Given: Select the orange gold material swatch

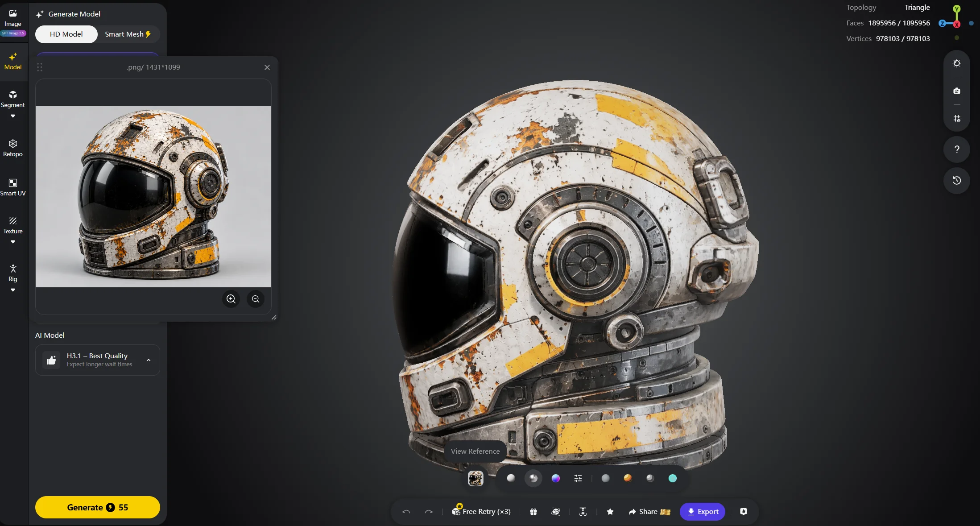Looking at the screenshot, I should point(628,478).
